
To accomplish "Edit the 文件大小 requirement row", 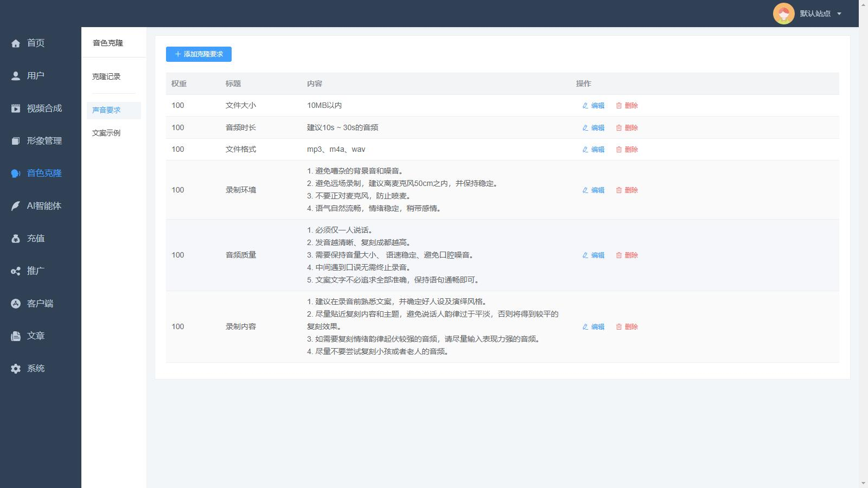I will (x=593, y=106).
